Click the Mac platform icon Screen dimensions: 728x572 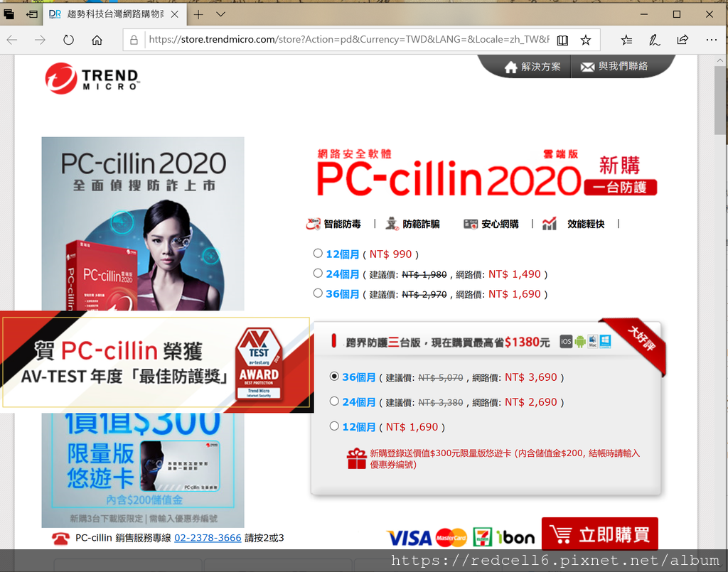593,342
